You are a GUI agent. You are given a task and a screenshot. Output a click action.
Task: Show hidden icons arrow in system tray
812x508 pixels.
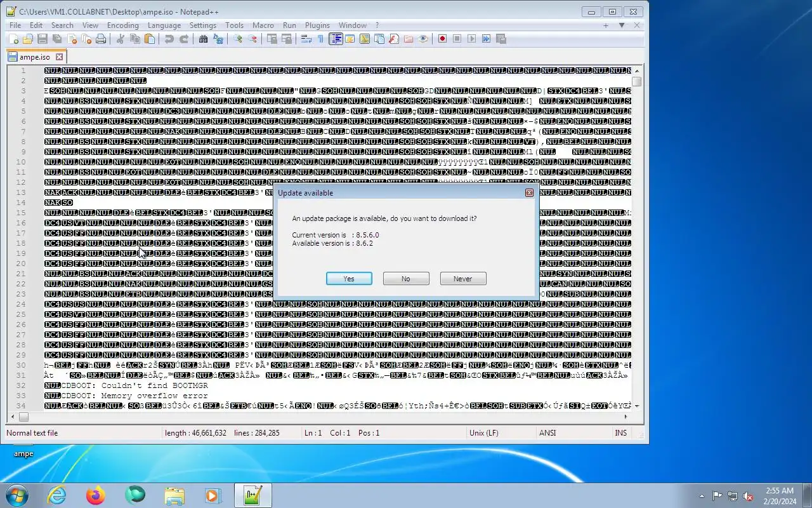click(702, 496)
